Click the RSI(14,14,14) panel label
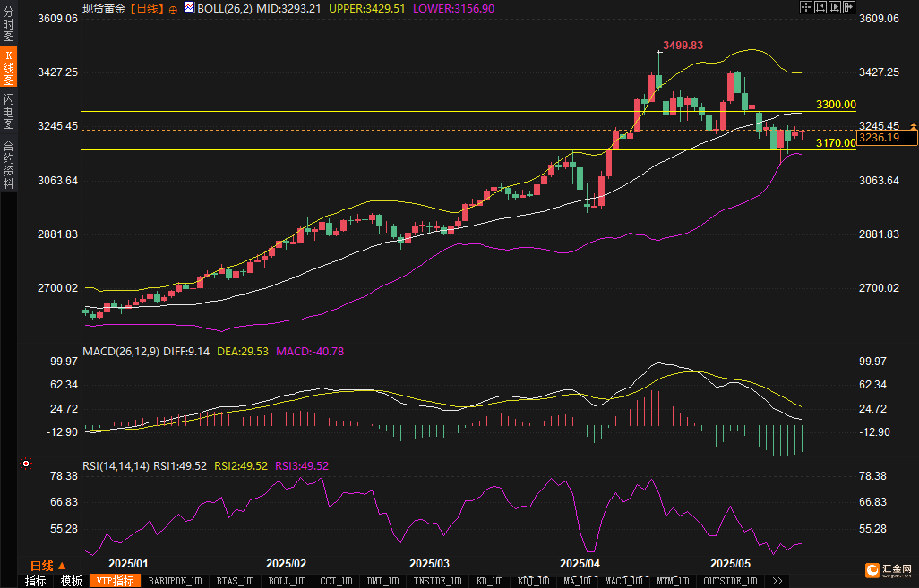Viewport: 919px width, 588px height. click(116, 466)
